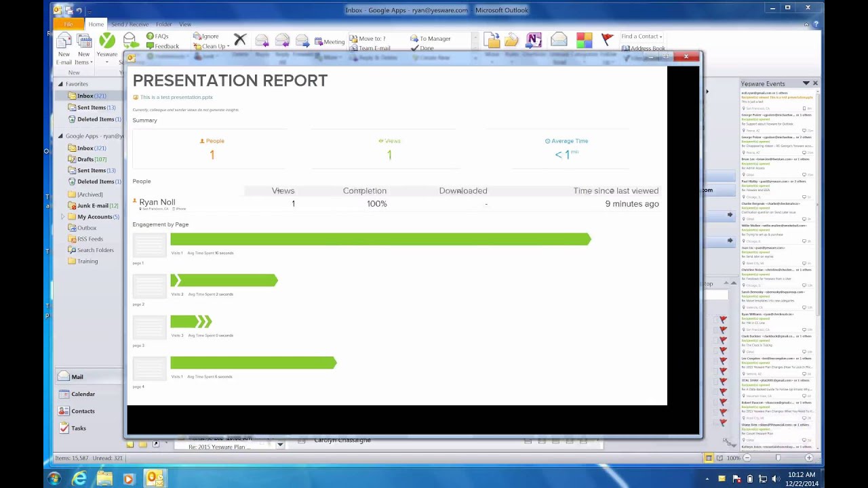Viewport: 868px width, 488px height.
Task: Expand the My Accounts folder
Action: pyautogui.click(x=63, y=217)
